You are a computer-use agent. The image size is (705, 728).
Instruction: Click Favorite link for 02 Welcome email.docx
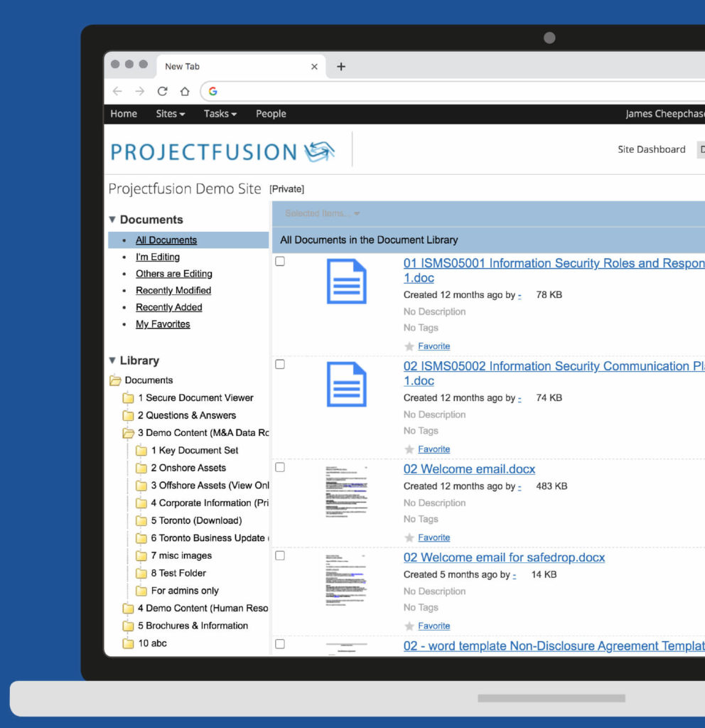pos(434,537)
